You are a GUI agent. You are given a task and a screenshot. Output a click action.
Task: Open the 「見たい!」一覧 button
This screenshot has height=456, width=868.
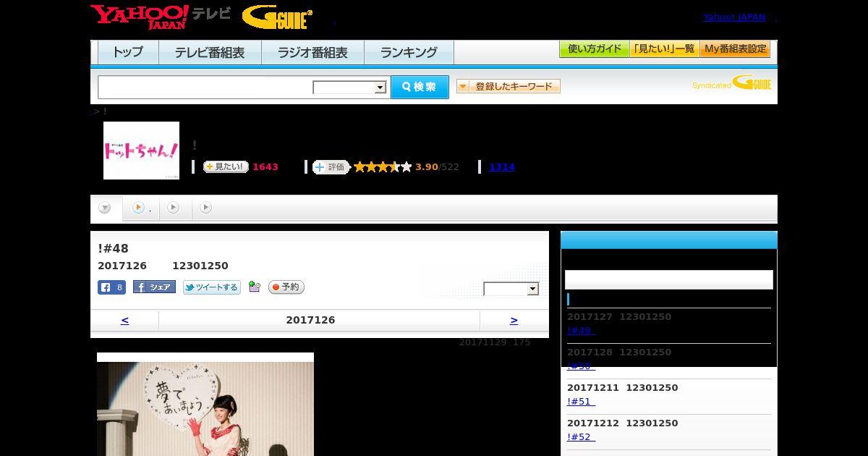(x=664, y=49)
